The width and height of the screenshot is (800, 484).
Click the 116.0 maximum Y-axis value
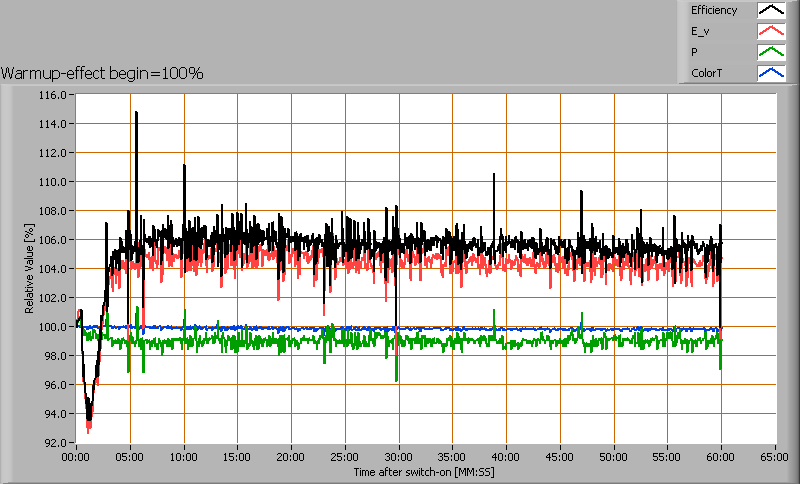click(x=52, y=95)
